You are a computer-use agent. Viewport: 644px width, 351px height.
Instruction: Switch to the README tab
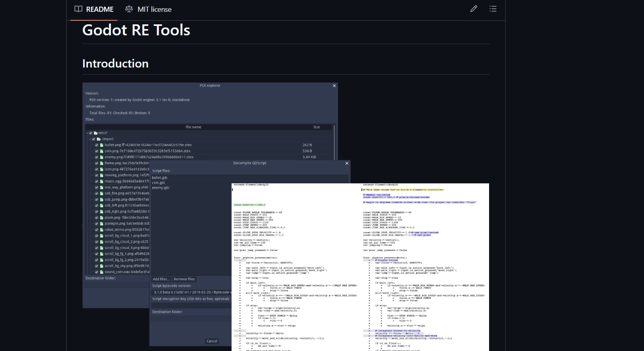coord(94,9)
